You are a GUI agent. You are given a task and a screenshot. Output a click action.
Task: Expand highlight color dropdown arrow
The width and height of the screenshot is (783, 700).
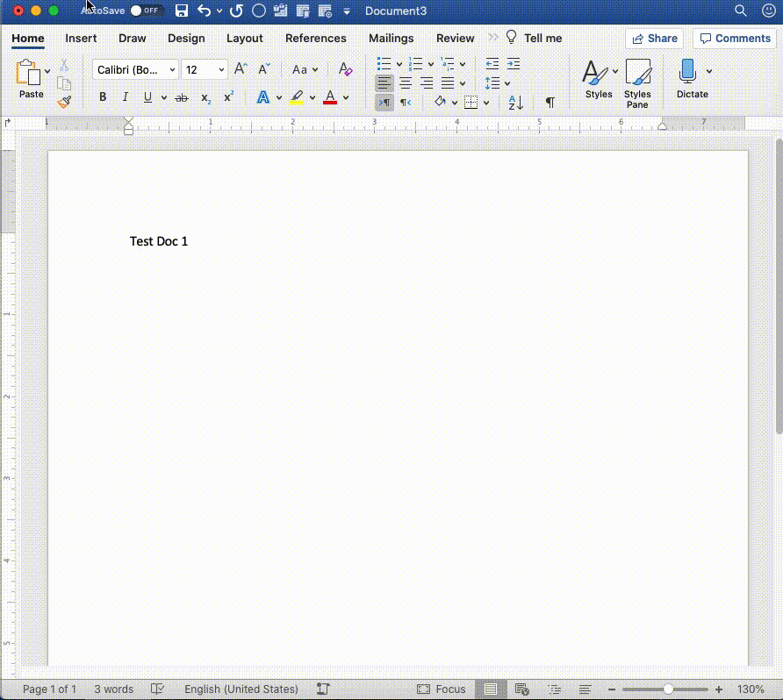click(312, 97)
